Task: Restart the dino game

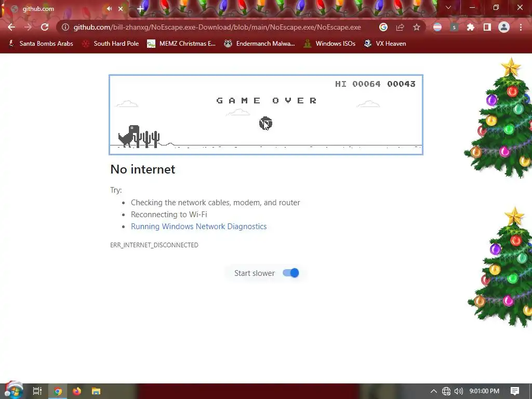Action: (265, 123)
